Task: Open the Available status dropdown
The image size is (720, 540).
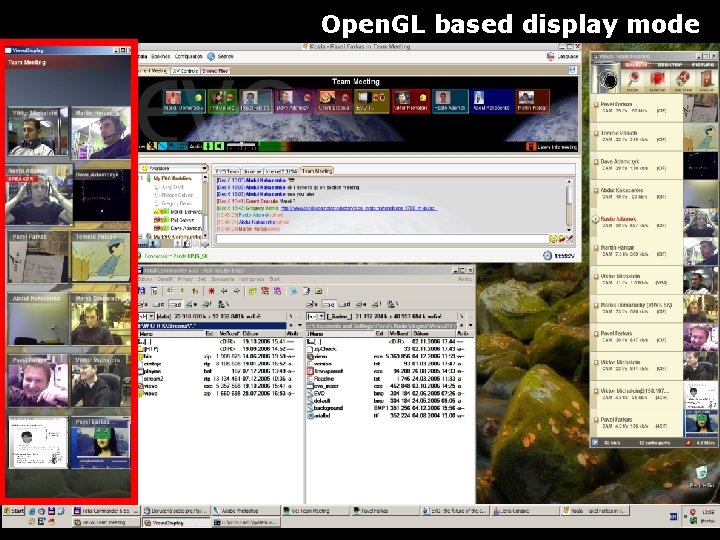Action: click(x=174, y=169)
